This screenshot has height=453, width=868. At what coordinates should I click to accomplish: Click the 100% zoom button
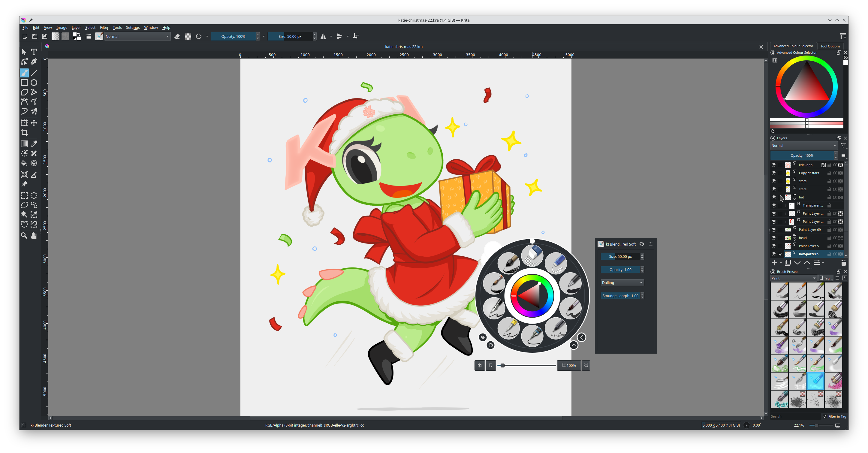pyautogui.click(x=569, y=365)
